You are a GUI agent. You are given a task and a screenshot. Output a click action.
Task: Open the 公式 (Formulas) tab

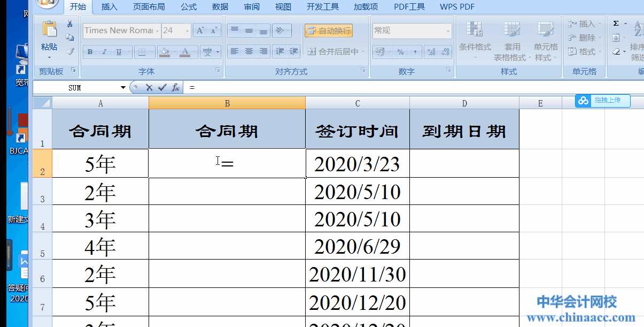pyautogui.click(x=188, y=7)
